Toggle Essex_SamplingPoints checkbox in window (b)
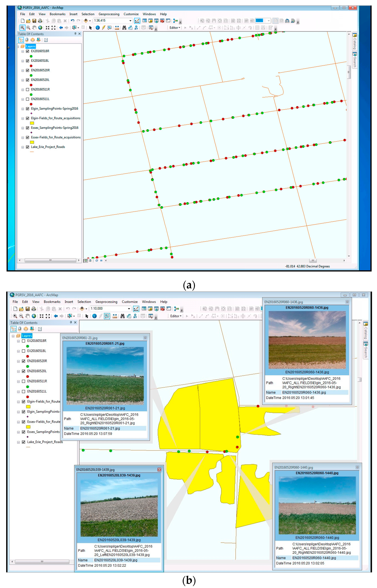This screenshot has height=588, width=377. pyautogui.click(x=23, y=432)
